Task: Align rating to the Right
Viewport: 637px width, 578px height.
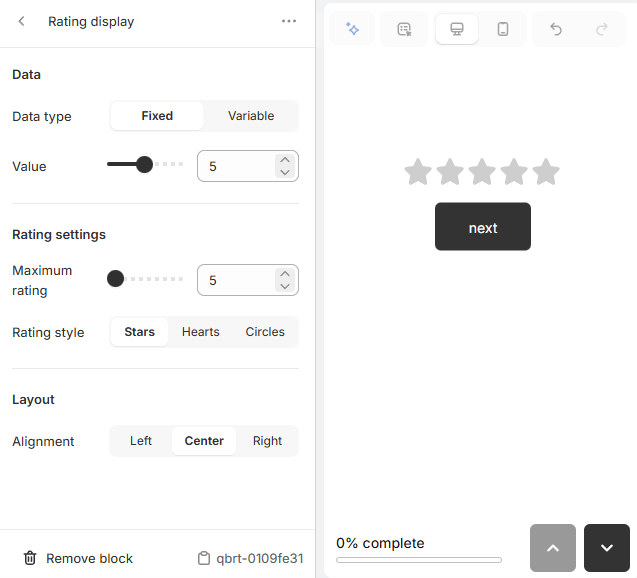Action: coord(267,441)
